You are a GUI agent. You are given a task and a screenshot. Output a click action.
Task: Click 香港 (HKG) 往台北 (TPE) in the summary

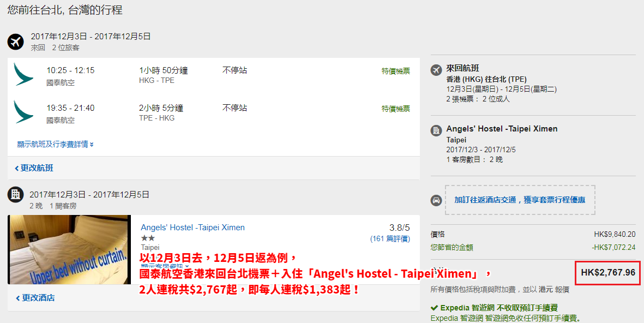coord(487,79)
